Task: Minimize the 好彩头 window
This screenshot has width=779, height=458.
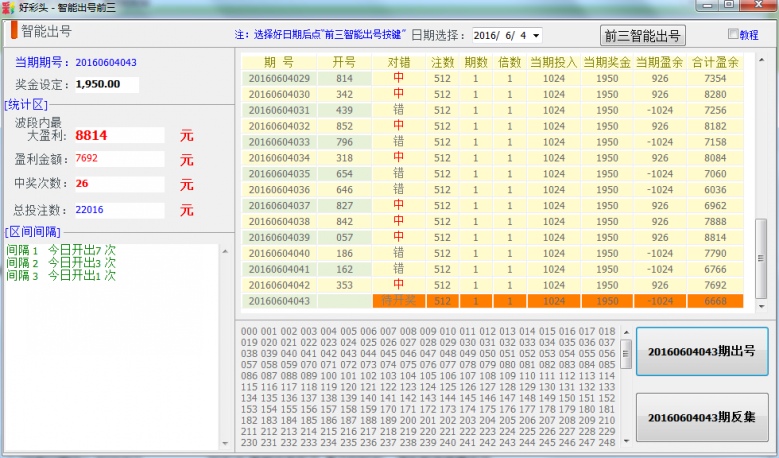Action: (x=706, y=6)
